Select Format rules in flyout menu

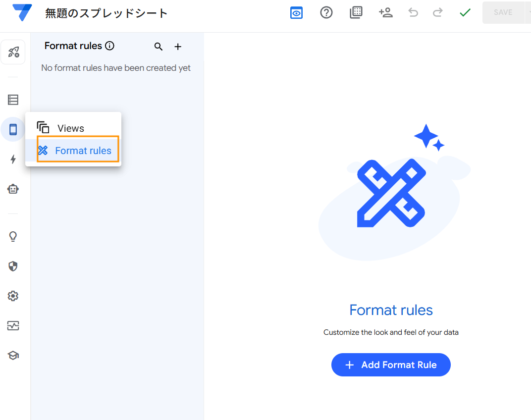coord(83,151)
